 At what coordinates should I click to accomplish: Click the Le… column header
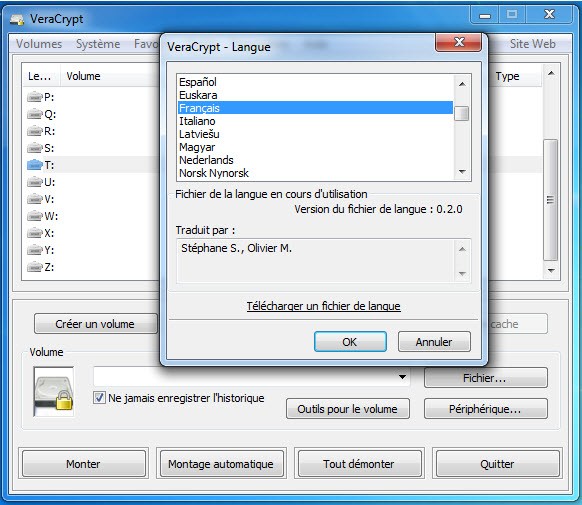(x=41, y=76)
